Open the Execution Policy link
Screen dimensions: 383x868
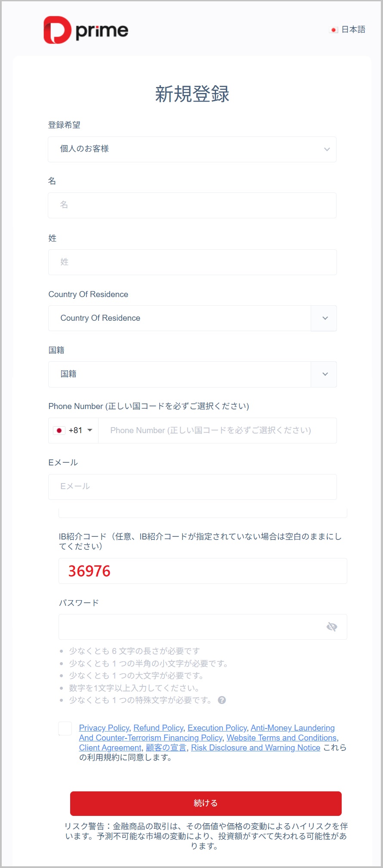(x=217, y=728)
